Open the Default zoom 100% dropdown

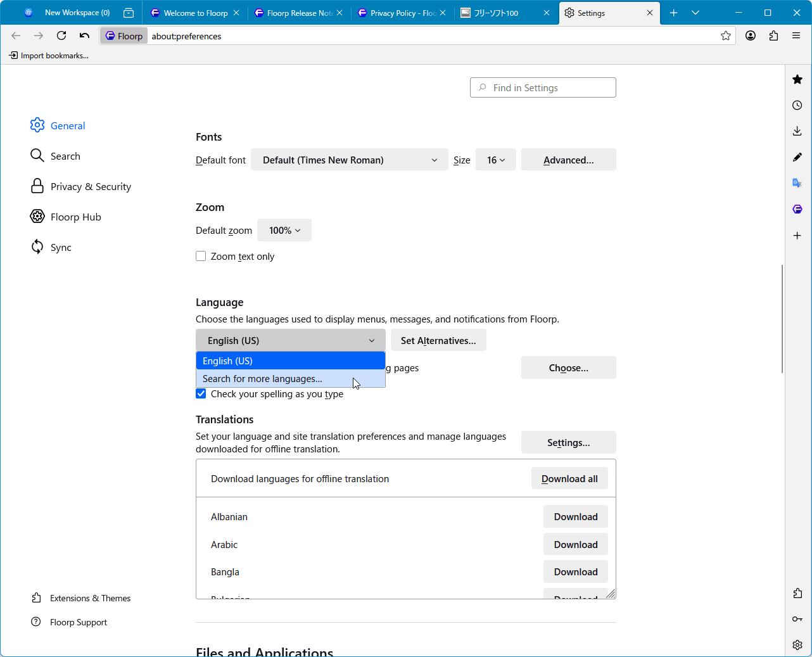coord(284,230)
